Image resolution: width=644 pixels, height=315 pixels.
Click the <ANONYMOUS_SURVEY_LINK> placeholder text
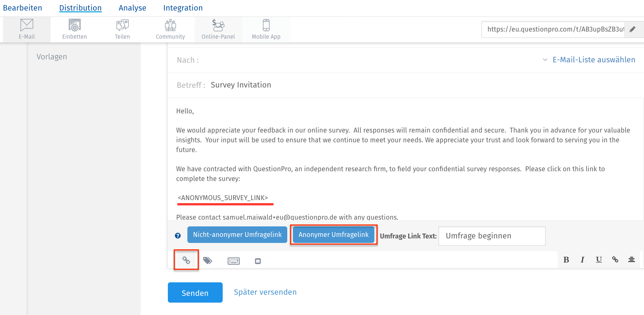[x=223, y=198]
